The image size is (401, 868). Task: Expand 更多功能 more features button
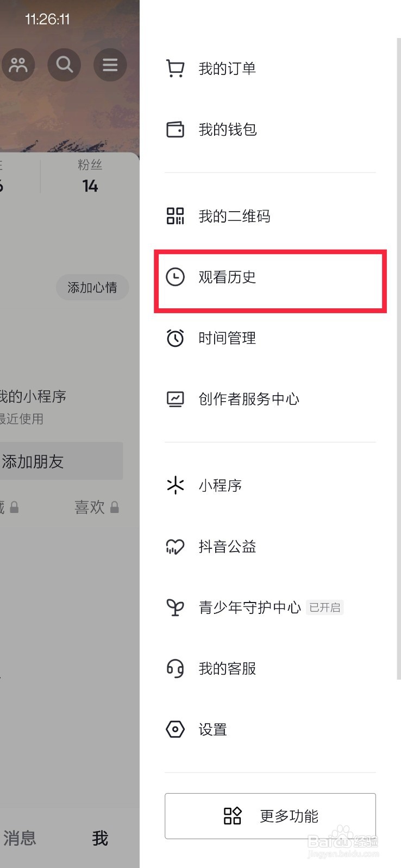click(270, 816)
